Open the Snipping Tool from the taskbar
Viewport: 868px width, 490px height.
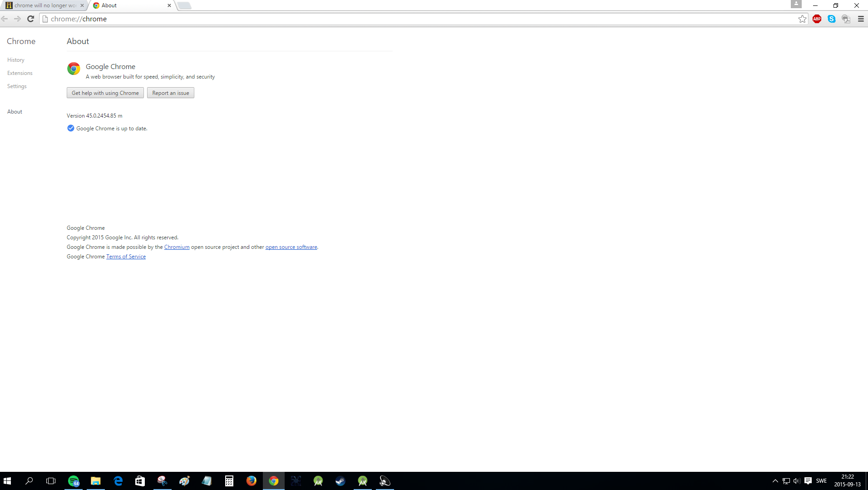[163, 481]
